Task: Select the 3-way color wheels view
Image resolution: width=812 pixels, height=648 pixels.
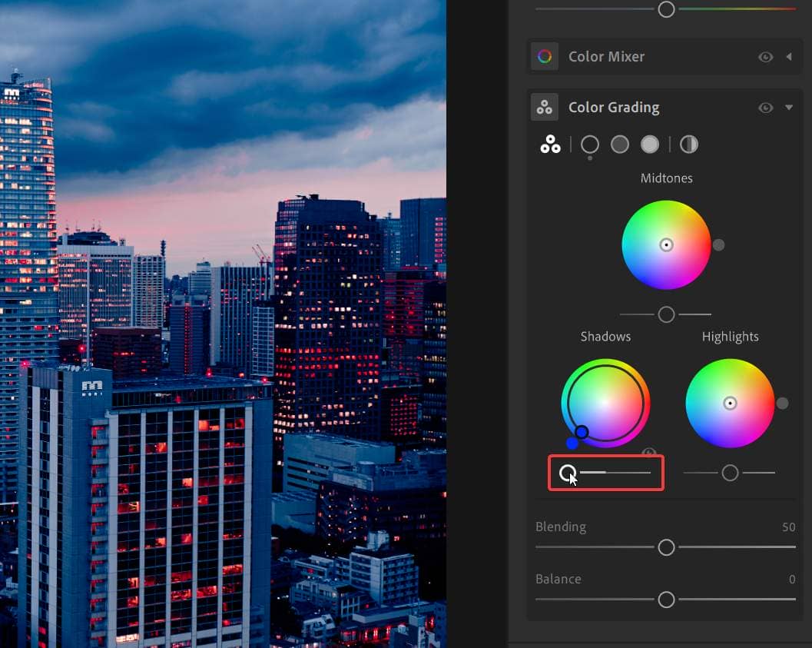Action: click(x=550, y=144)
